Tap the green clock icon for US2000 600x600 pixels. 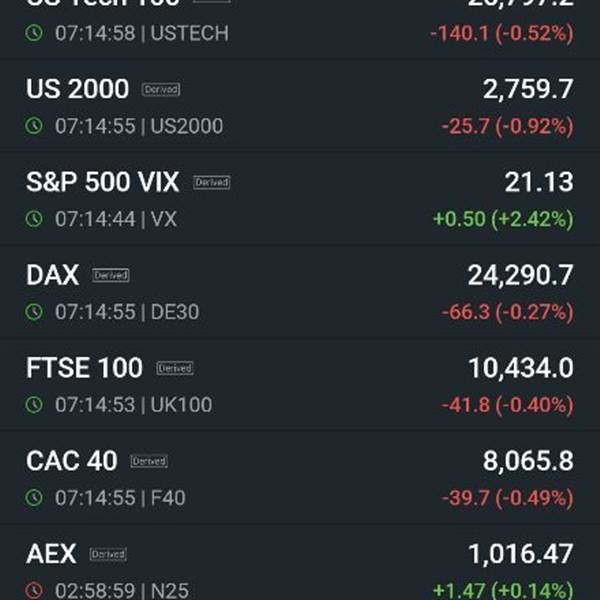34,126
